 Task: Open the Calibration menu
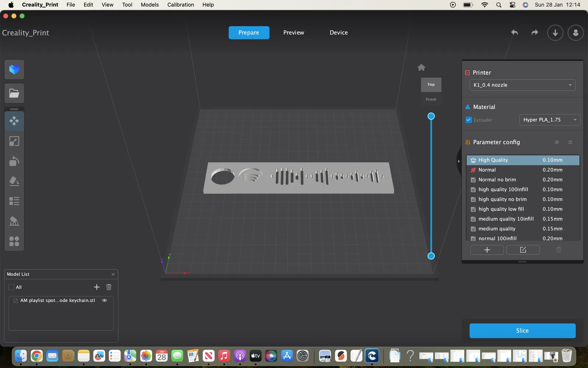(180, 5)
